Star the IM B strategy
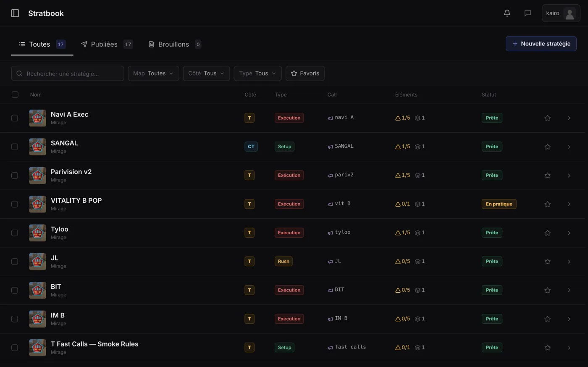Screen dimensions: 588x367 [x=547, y=319]
